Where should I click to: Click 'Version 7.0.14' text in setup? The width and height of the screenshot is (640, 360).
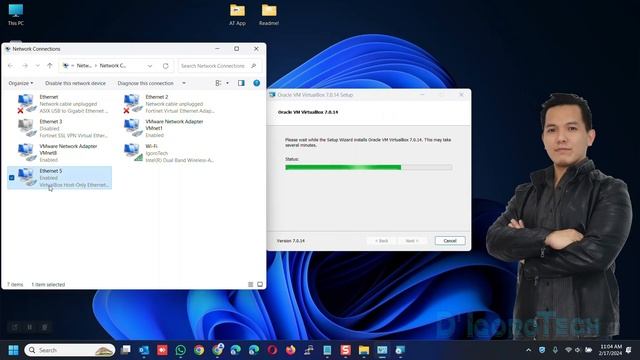tap(291, 241)
